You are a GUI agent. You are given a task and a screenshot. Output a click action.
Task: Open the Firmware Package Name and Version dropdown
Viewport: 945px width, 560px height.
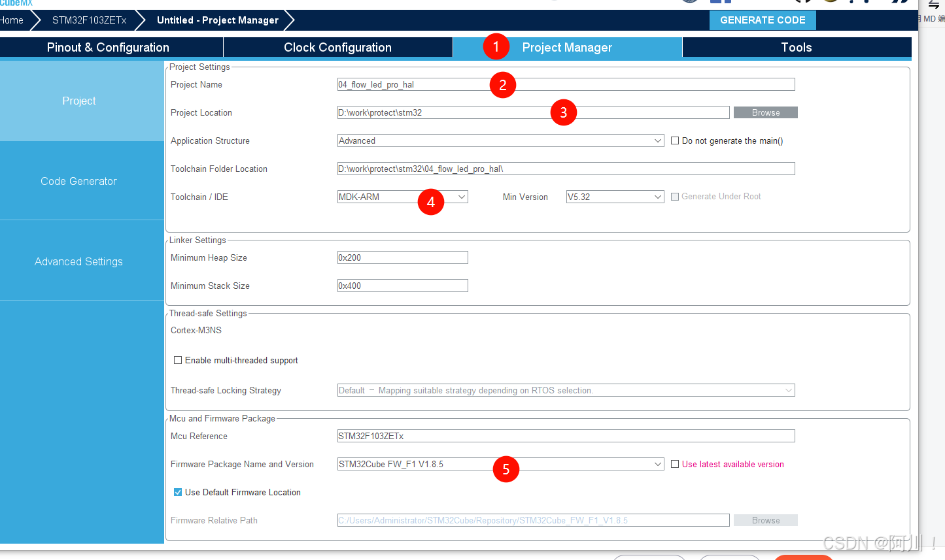point(500,464)
